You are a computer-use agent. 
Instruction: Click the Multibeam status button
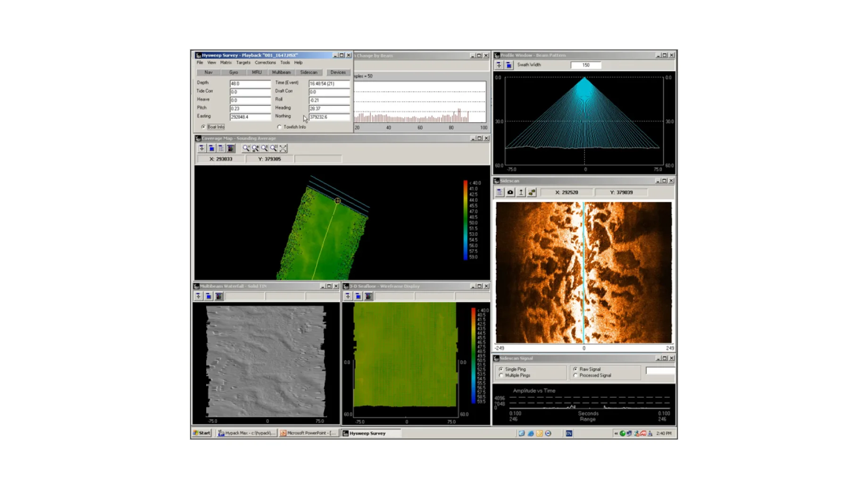281,73
